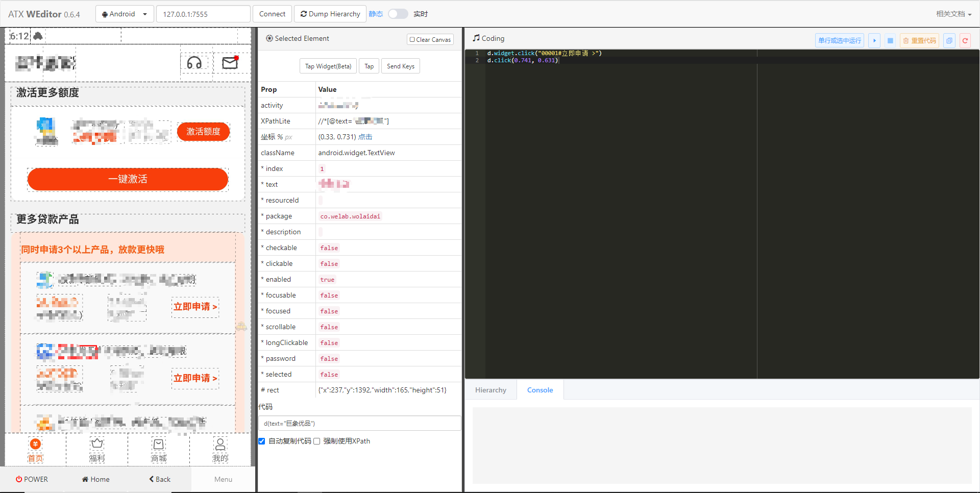Click the Menu device button
The width and height of the screenshot is (980, 493).
point(223,479)
